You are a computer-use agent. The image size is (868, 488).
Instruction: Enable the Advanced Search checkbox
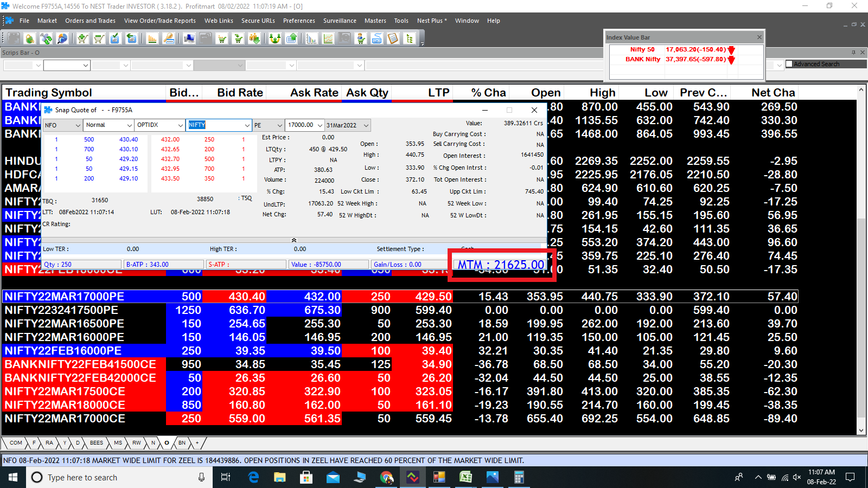[789, 64]
